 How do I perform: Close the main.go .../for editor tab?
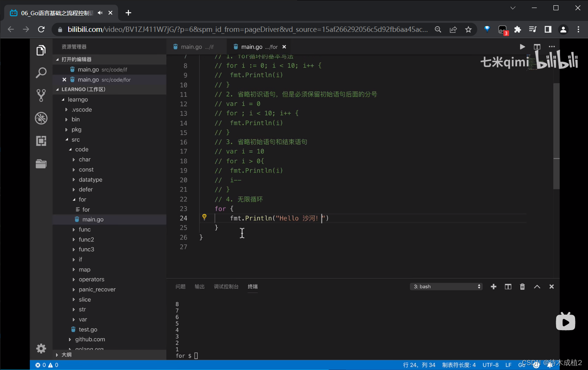pos(284,47)
